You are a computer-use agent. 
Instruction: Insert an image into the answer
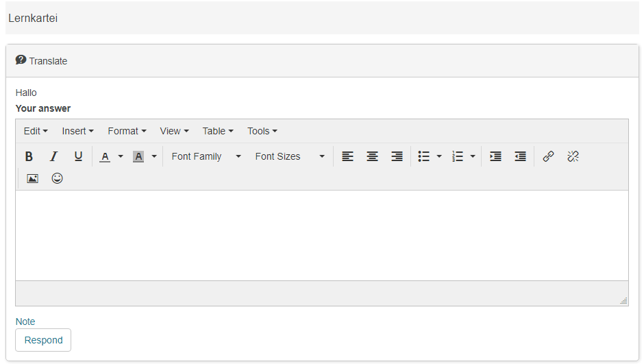(32, 178)
